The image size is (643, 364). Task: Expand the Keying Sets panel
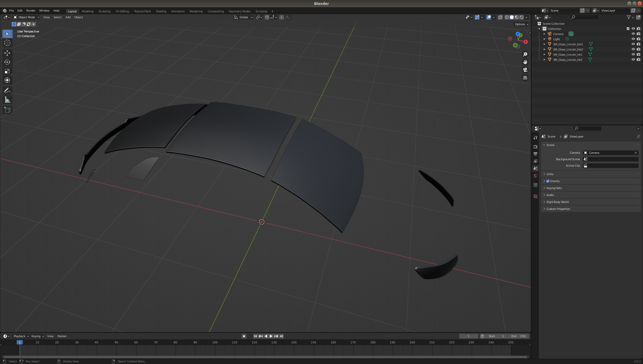click(591, 188)
